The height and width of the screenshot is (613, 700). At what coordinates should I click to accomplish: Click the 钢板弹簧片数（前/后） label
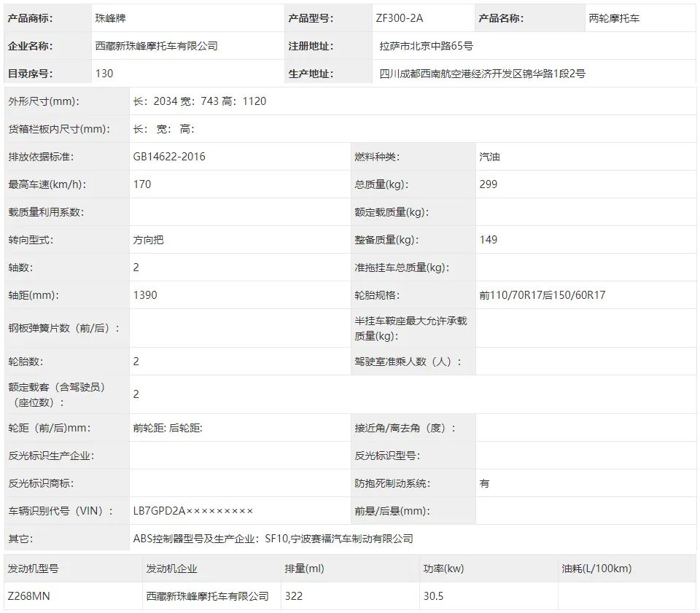(64, 328)
